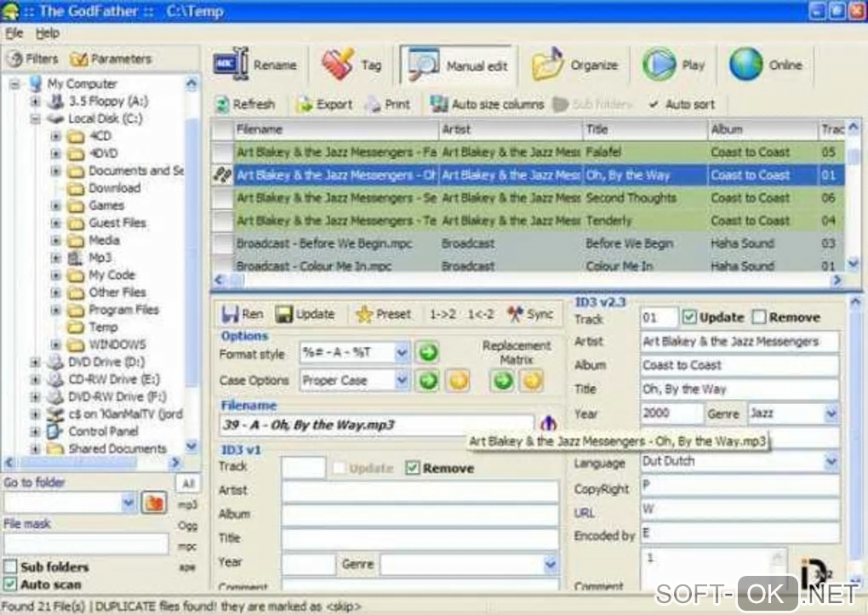Click Auto size columns

tap(487, 104)
